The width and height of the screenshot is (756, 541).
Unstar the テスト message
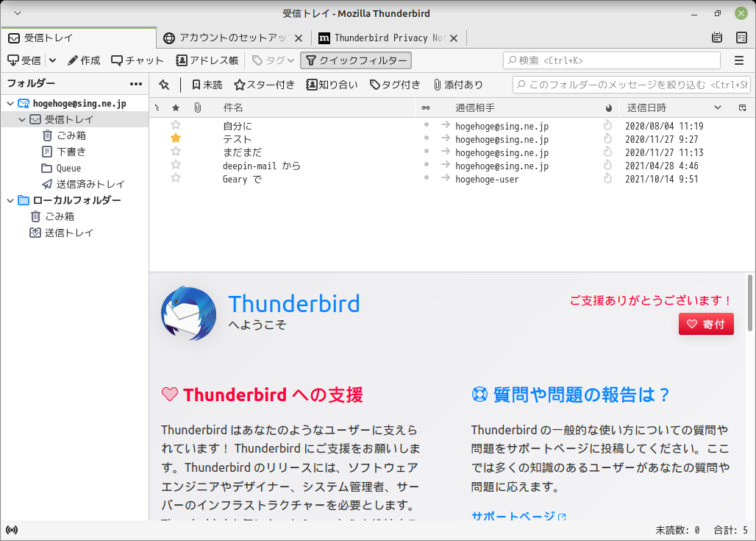[176, 138]
